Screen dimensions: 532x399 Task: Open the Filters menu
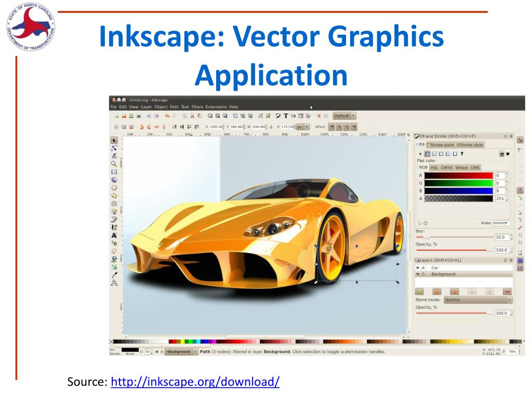197,107
